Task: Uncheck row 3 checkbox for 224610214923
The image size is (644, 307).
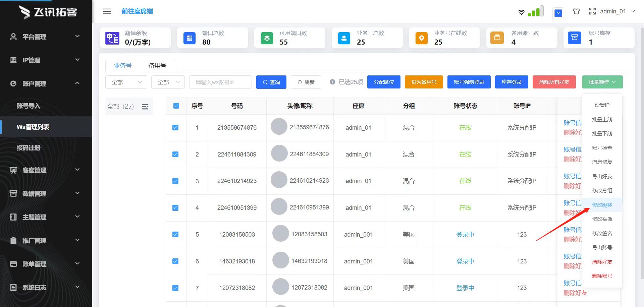Action: pos(175,181)
